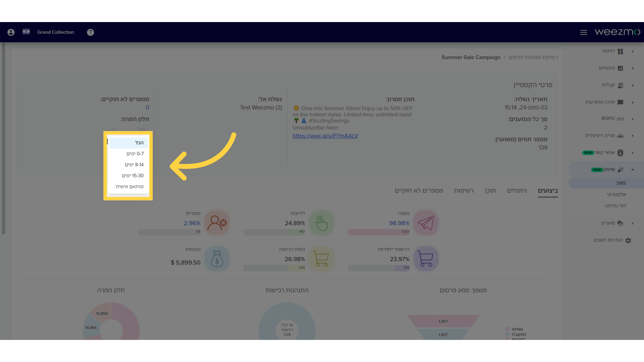Expand the ROPO sidebar section
This screenshot has height=362, width=644.
[x=633, y=119]
